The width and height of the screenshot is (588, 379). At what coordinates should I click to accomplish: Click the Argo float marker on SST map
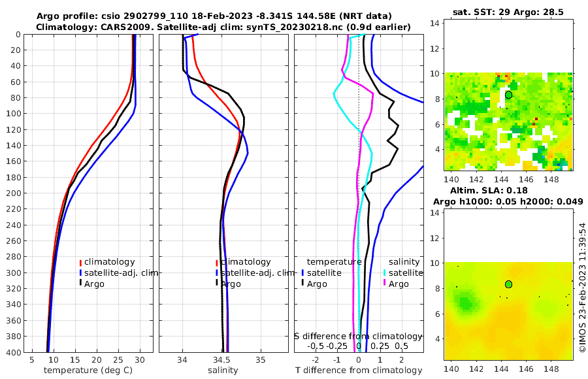click(508, 95)
